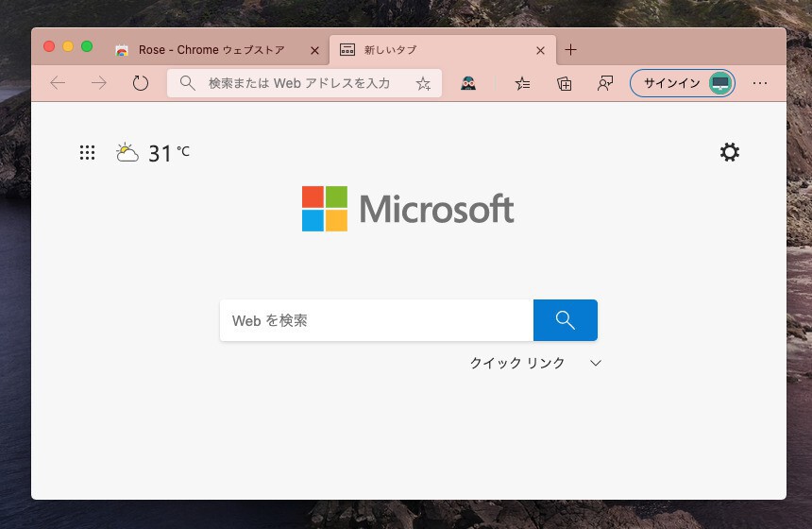Screen dimensions: 812x529
Task: Select the 新しいタブ tab
Action: 443,50
